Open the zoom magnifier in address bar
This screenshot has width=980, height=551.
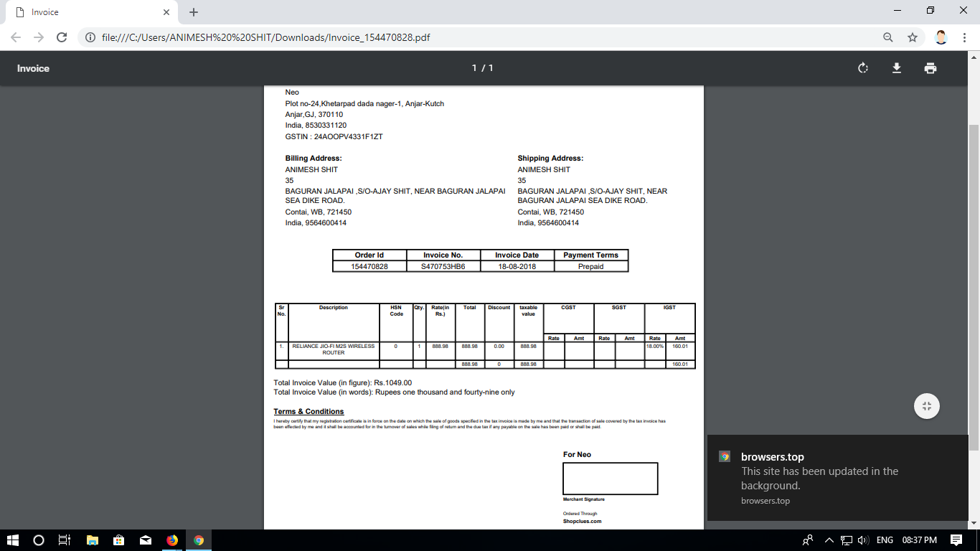click(887, 37)
